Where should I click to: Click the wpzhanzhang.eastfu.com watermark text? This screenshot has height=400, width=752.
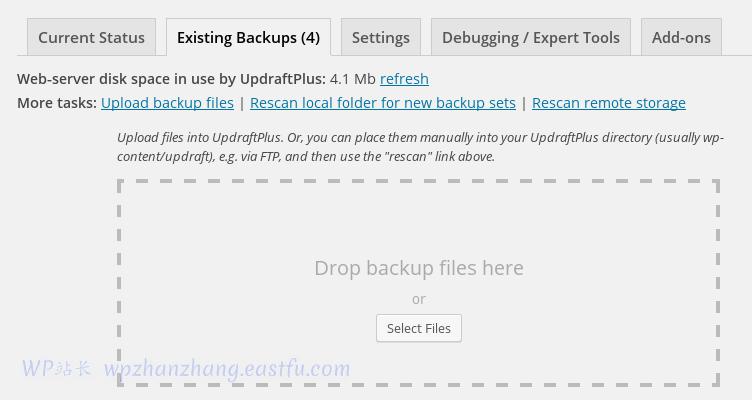tap(227, 369)
